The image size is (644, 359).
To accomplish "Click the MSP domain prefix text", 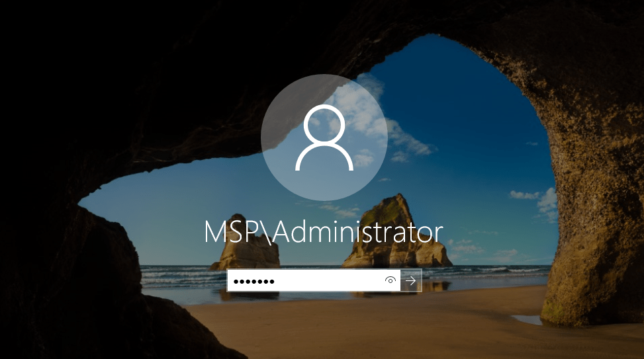I will point(232,232).
